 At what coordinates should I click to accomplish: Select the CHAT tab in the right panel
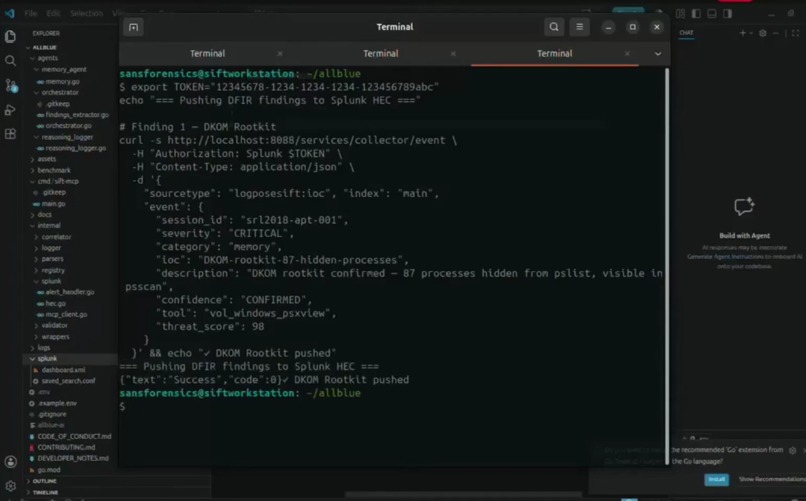[686, 33]
